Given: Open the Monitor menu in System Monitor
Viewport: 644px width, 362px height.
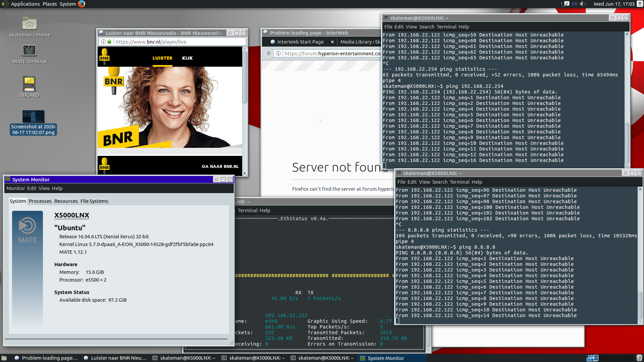Looking at the screenshot, I should pos(15,188).
